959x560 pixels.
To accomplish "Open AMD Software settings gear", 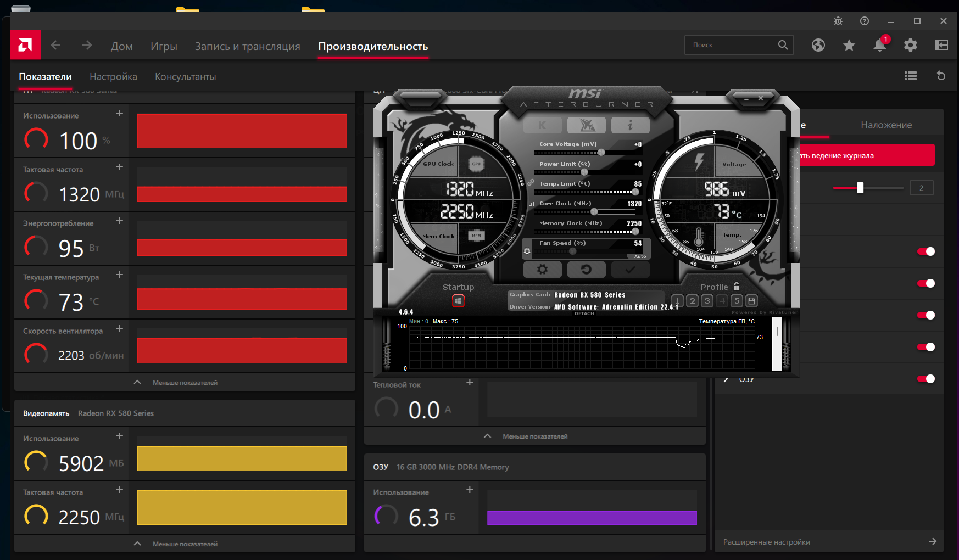I will [911, 45].
